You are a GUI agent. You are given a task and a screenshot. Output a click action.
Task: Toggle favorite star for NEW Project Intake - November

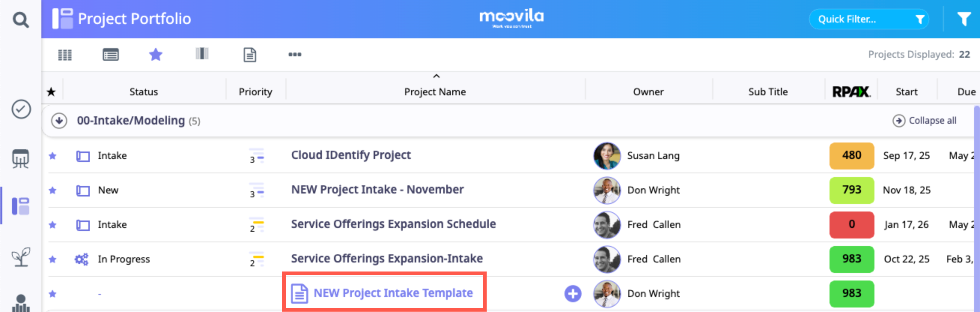coord(52,190)
